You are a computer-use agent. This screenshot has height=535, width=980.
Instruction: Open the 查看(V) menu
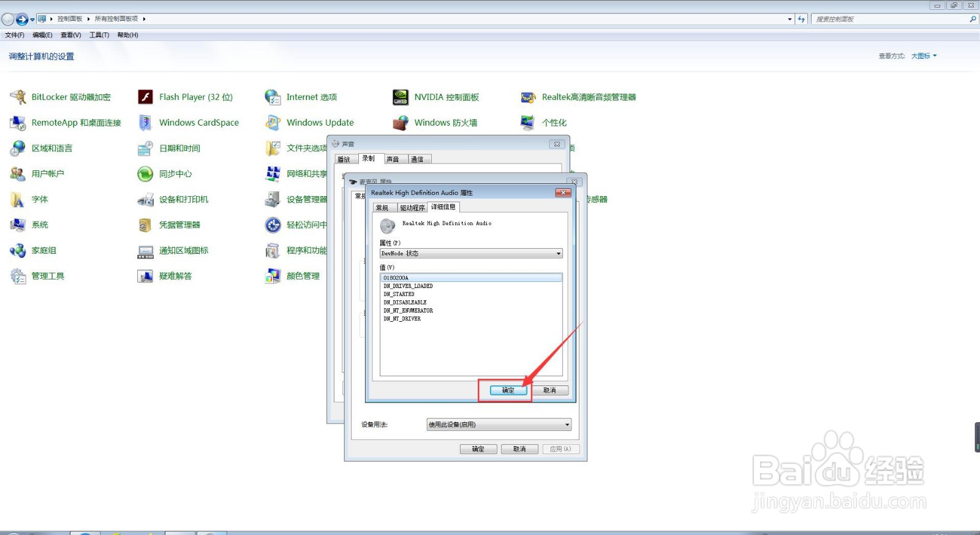[x=70, y=35]
